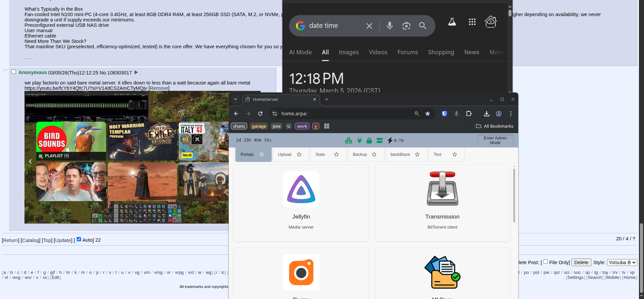Reload the home.arpa page
644x299 pixels.
pos(260,114)
